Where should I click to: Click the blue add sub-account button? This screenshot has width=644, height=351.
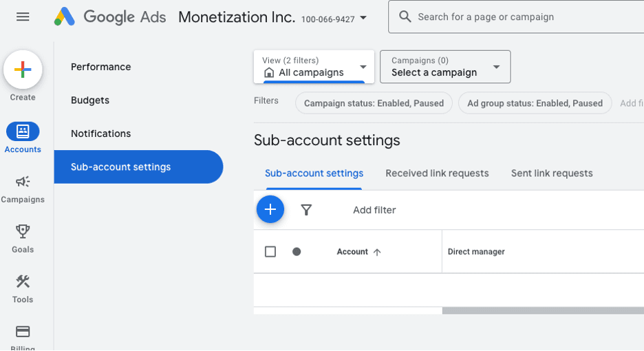pos(270,209)
